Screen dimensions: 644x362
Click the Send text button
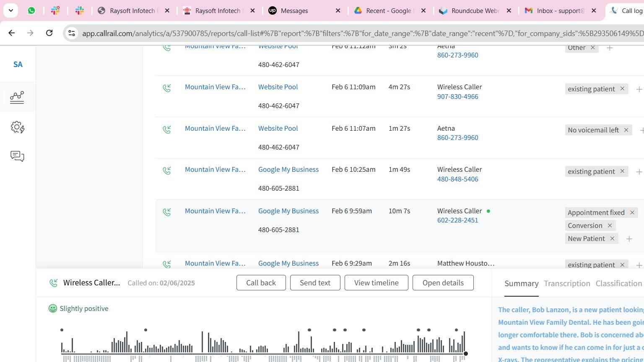tap(315, 283)
